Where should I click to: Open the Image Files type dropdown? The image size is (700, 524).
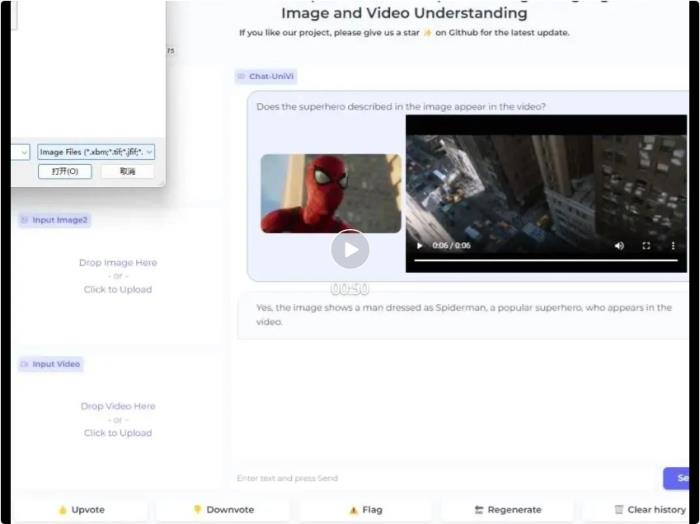96,152
